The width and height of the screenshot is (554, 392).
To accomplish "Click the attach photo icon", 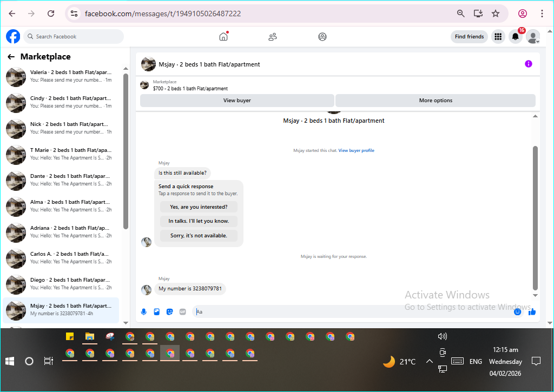I will click(157, 312).
